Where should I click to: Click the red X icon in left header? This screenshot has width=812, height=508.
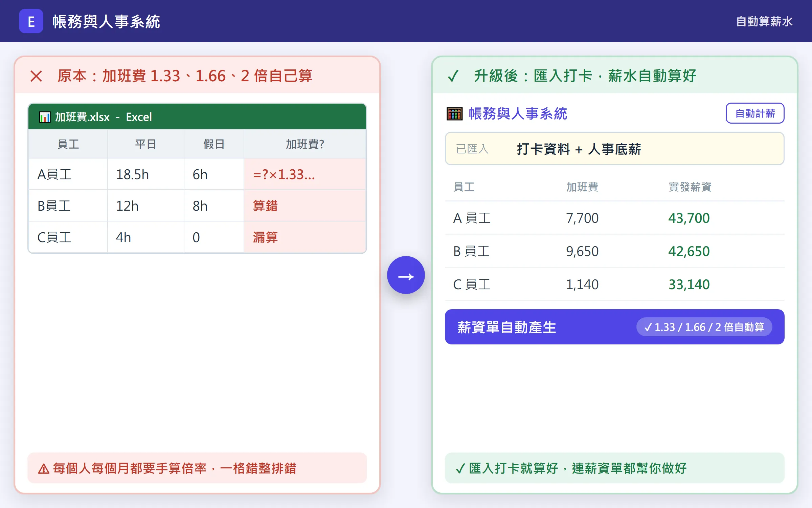[x=36, y=76]
